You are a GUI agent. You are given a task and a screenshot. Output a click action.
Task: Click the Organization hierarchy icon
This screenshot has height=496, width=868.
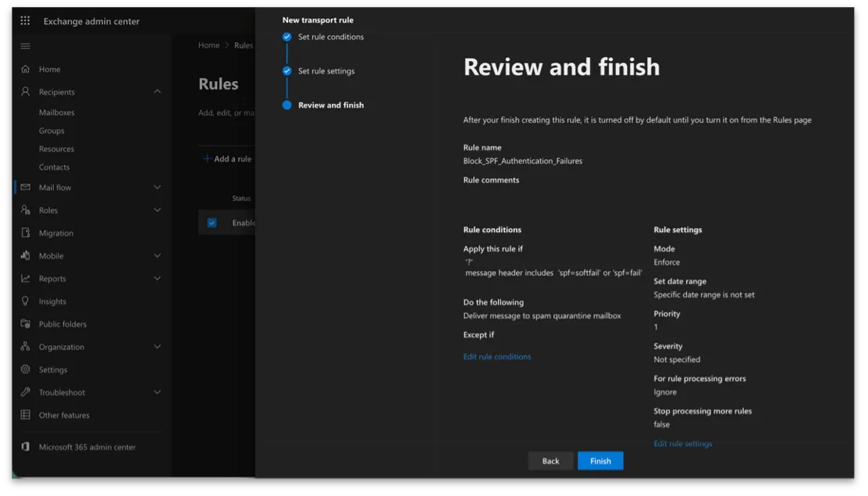(26, 346)
